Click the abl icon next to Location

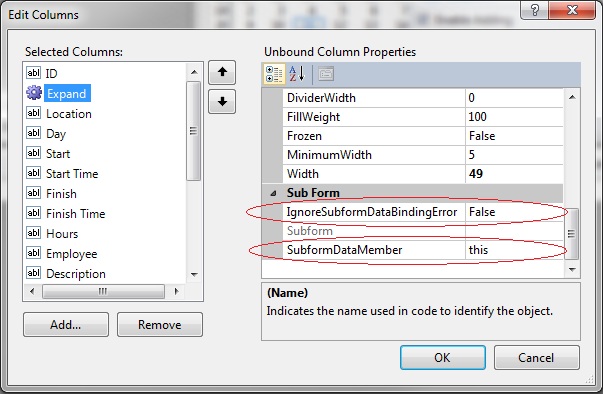[x=33, y=113]
